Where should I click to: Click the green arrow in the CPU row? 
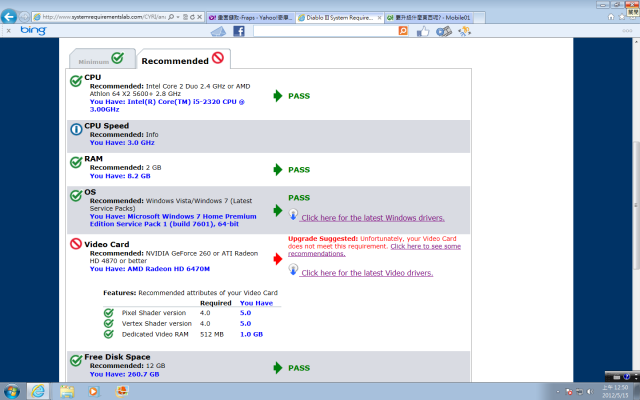pyautogui.click(x=278, y=96)
